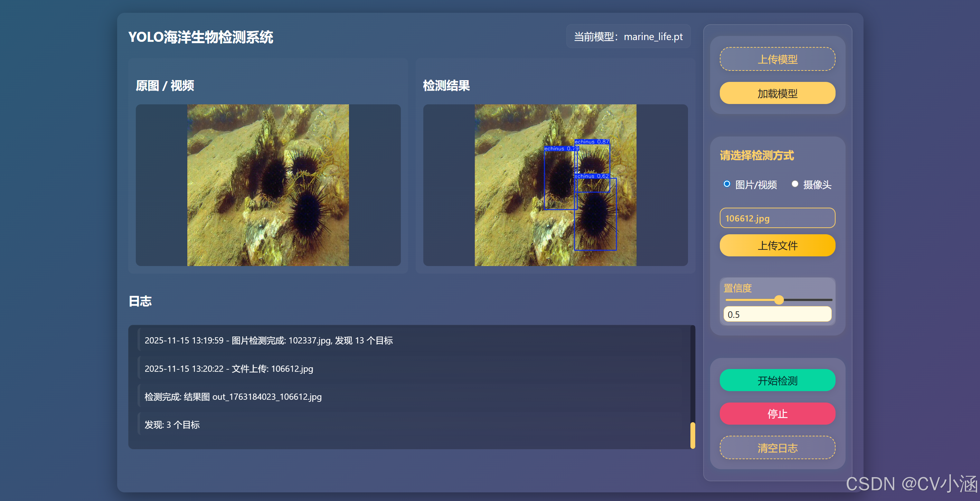
Task: Click the echinus 0.79 bounding box label
Action: [x=561, y=148]
